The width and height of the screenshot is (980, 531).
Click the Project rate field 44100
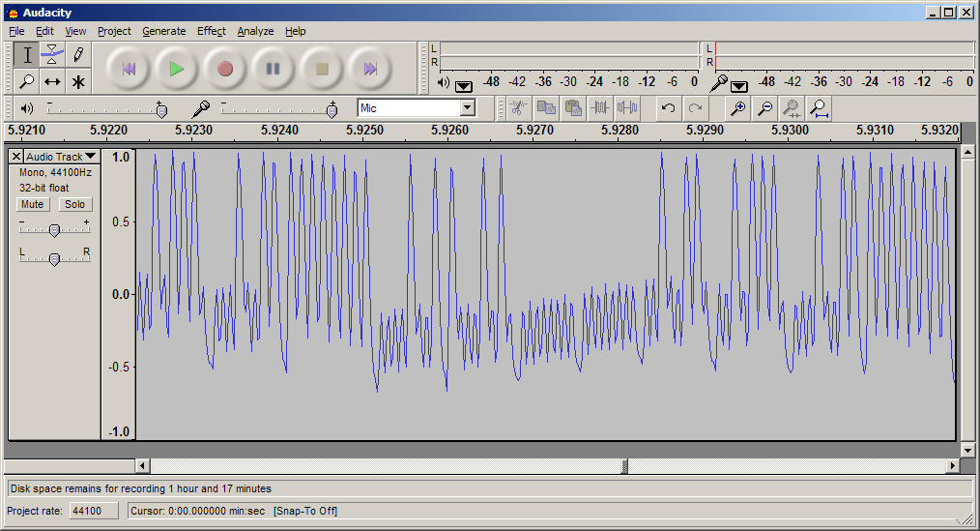coord(93,511)
